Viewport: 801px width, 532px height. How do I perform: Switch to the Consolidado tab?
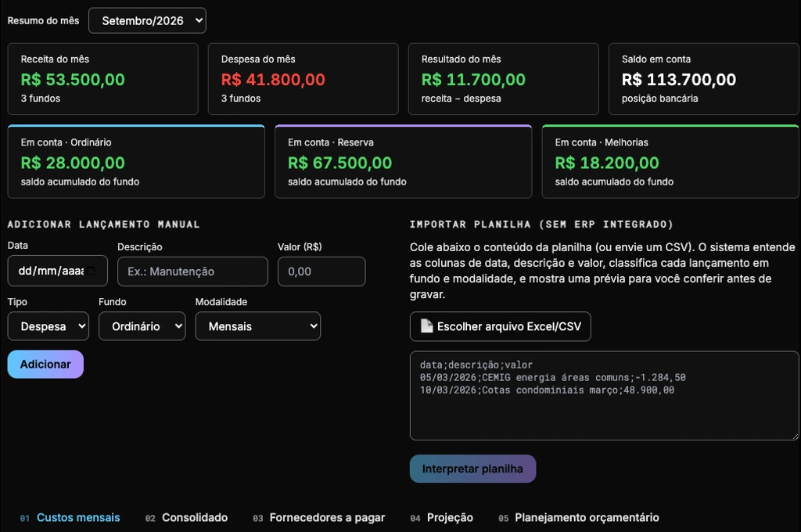coord(186,518)
